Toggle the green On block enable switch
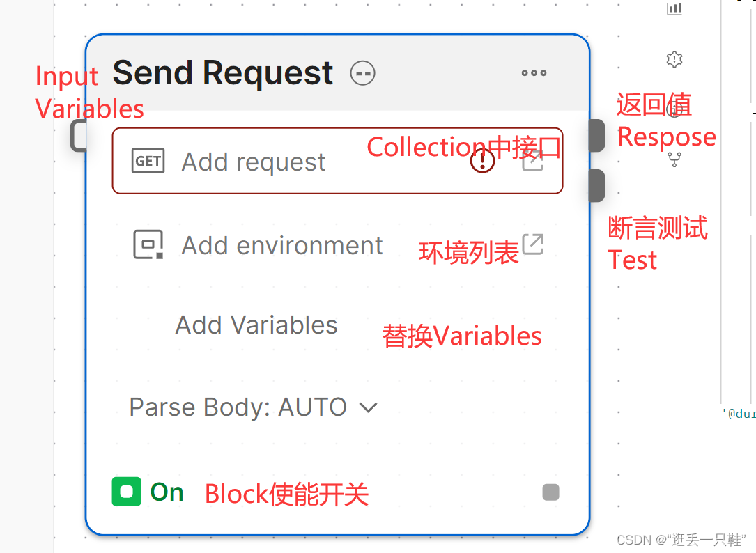 pyautogui.click(x=126, y=492)
